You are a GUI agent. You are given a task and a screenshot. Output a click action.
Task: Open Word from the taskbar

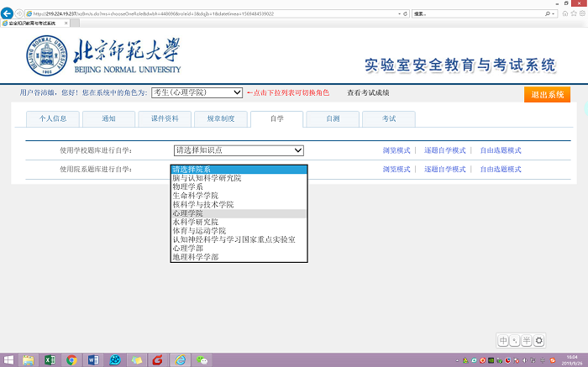[x=93, y=359]
